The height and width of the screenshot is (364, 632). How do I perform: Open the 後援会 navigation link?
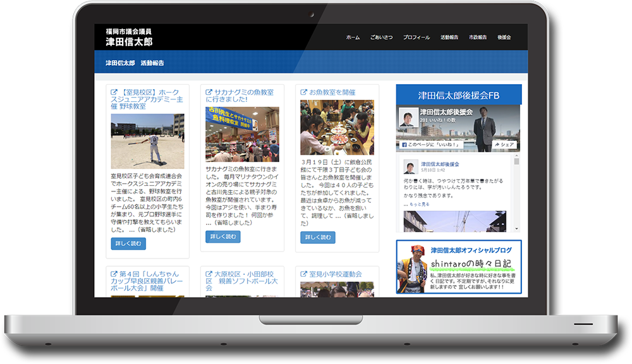tap(504, 37)
